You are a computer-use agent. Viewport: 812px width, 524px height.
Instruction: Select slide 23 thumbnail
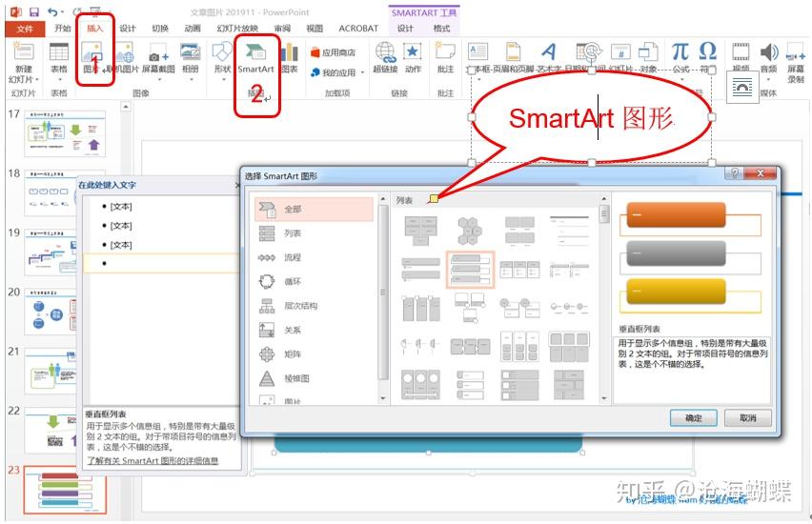coord(65,490)
